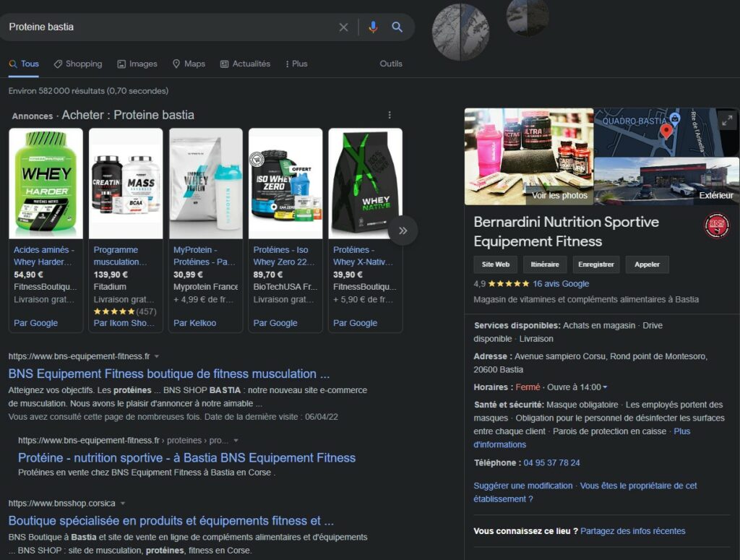Open Plus d'informations health link
Screen dimensions: 740x560
point(582,438)
